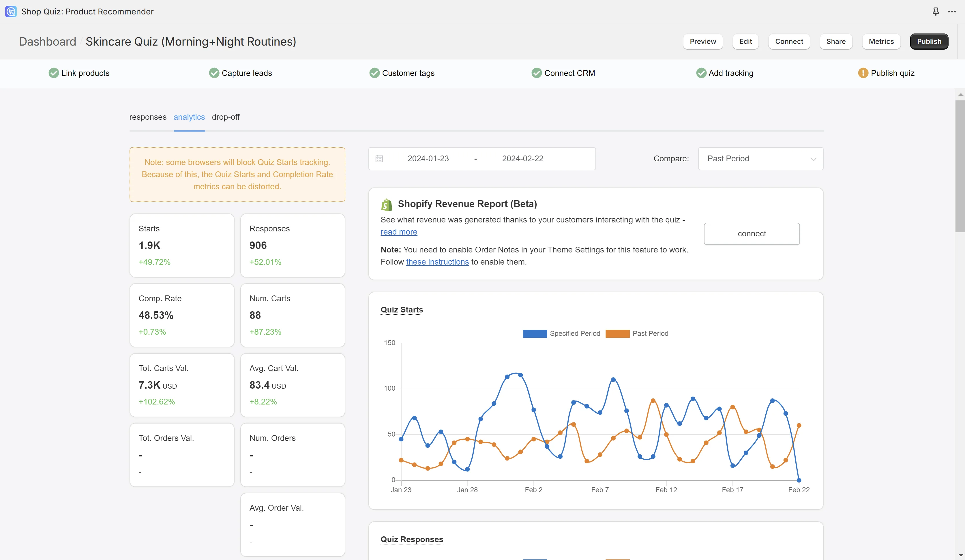Click the start date 2024-01-23 field
This screenshot has height=560, width=965.
tap(428, 159)
